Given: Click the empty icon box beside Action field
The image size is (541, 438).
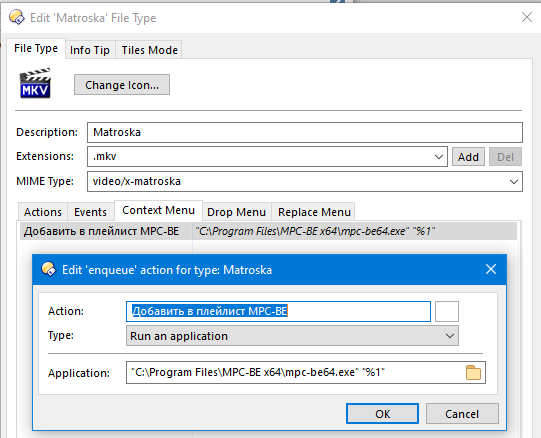Looking at the screenshot, I should (446, 311).
